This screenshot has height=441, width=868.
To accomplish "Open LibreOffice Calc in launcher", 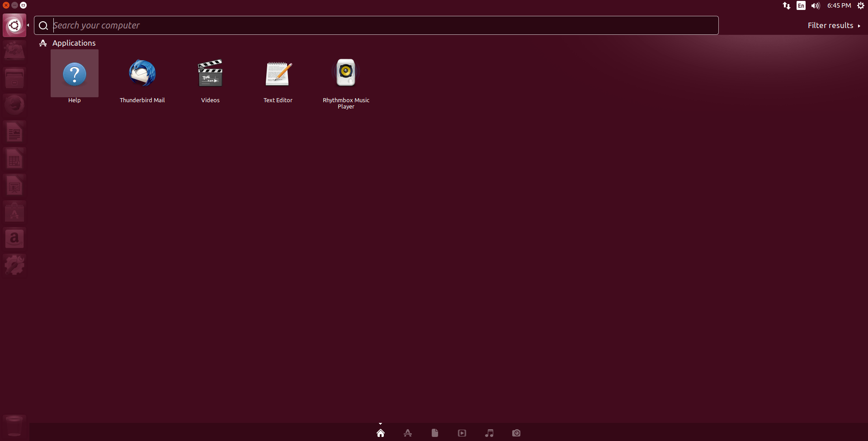I will click(x=14, y=158).
